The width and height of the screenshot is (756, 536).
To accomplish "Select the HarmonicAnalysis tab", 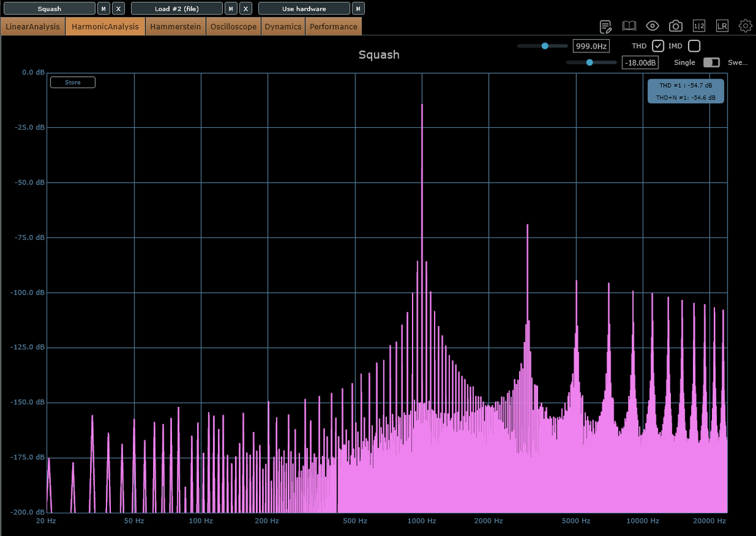I will coord(105,26).
